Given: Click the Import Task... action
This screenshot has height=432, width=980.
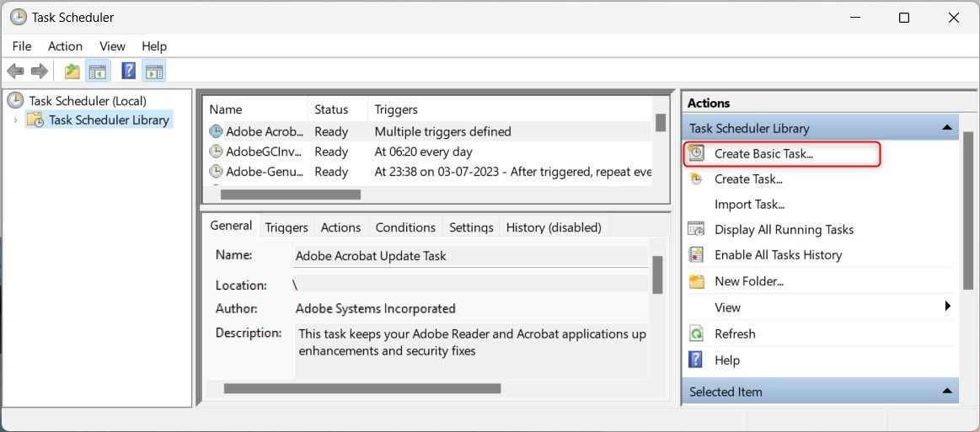Looking at the screenshot, I should pyautogui.click(x=749, y=204).
